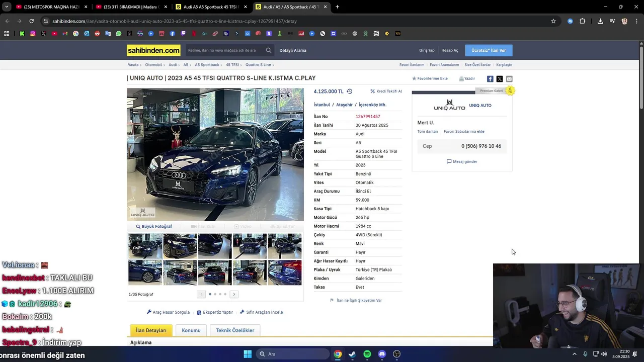The image size is (644, 362).
Task: Click İçerenköy Mh. location link
Action: tap(372, 105)
